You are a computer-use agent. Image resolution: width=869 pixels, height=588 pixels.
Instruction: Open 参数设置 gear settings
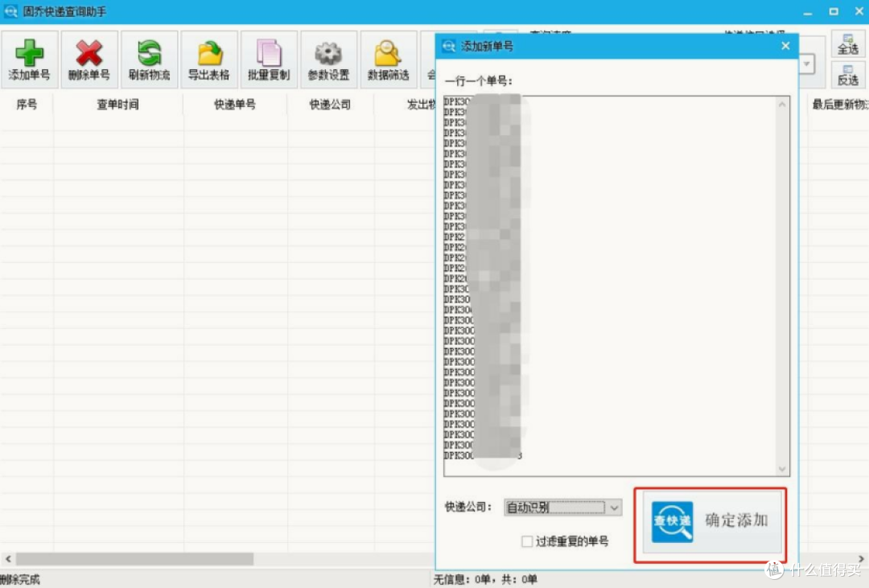click(328, 60)
